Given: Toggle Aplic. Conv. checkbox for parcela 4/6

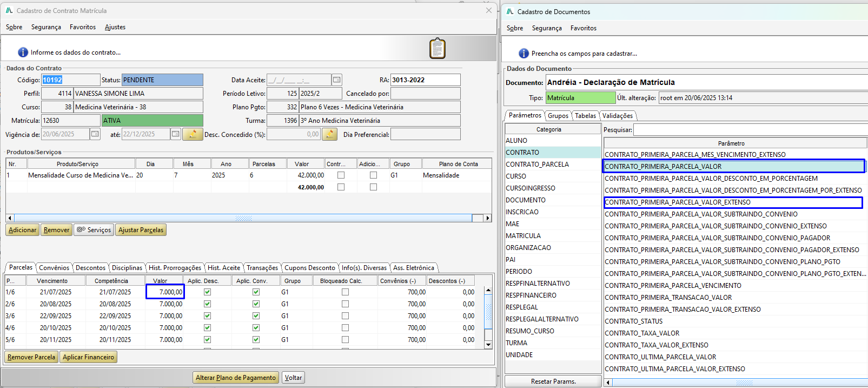Looking at the screenshot, I should [x=256, y=328].
